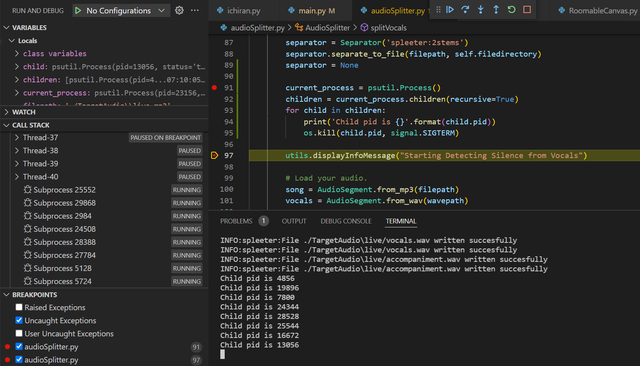Screen dimensions: 640x366
Task: Click Continue in the debug toolbar
Action: click(x=450, y=9)
